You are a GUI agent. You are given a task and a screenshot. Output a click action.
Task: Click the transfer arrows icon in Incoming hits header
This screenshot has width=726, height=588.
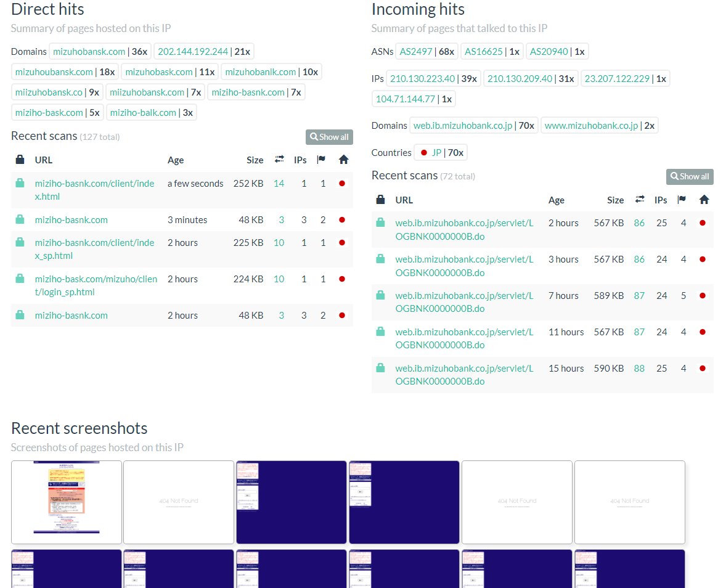click(640, 199)
